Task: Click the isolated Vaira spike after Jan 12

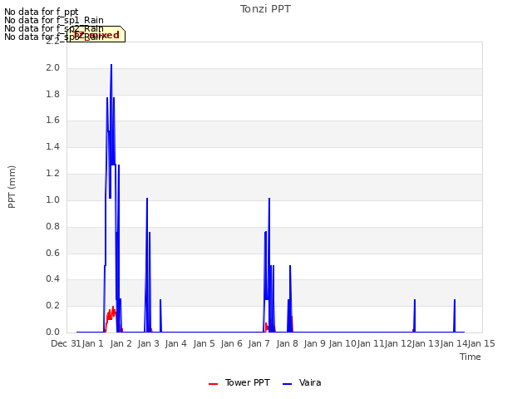Action: click(415, 316)
